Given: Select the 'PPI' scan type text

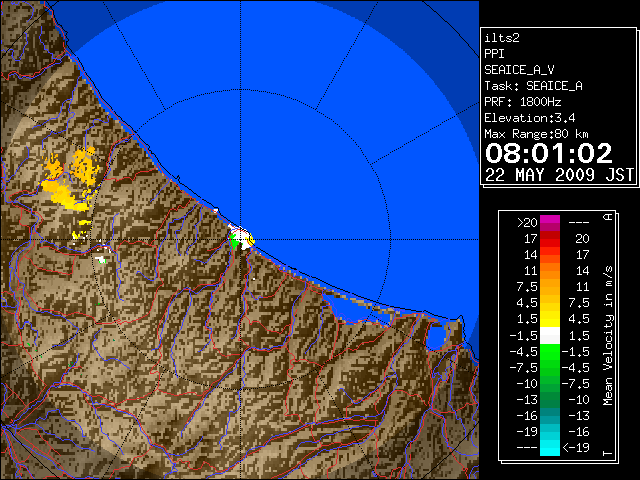Looking at the screenshot, I should coord(494,54).
